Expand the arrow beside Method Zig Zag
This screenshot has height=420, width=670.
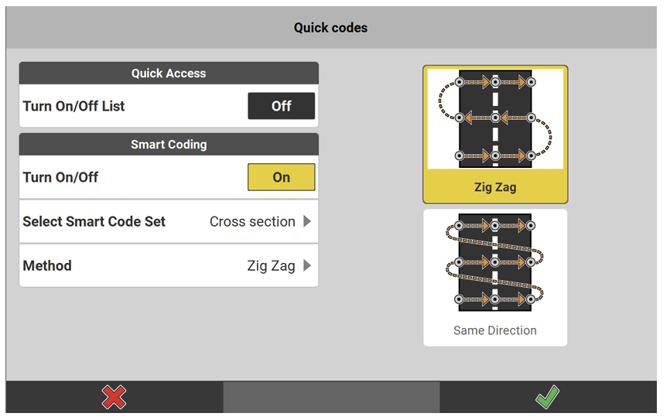(x=307, y=266)
